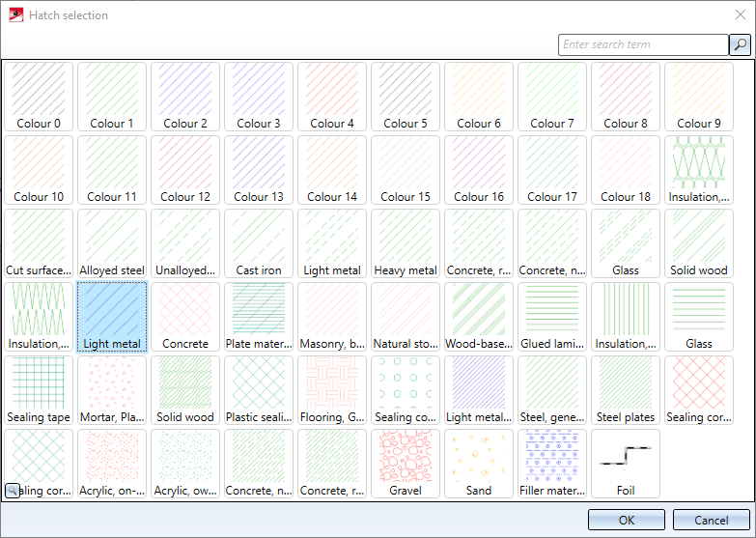This screenshot has width=756, height=538.
Task: Click the Hatch selection app icon
Action: (16, 14)
